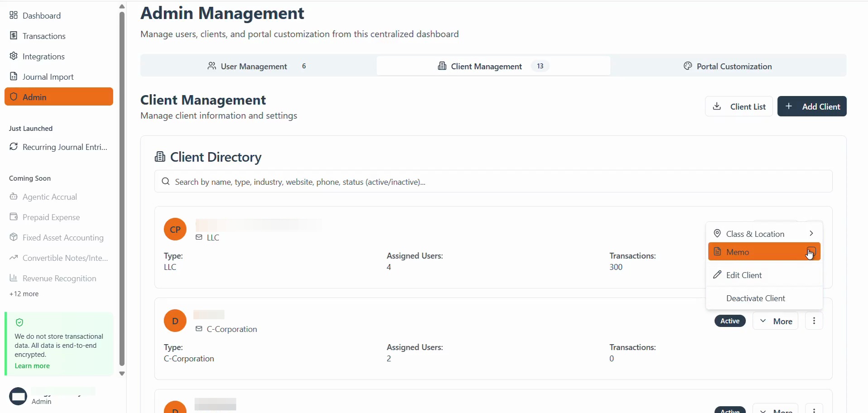Click the Convertible Notes trend icon

click(x=14, y=258)
